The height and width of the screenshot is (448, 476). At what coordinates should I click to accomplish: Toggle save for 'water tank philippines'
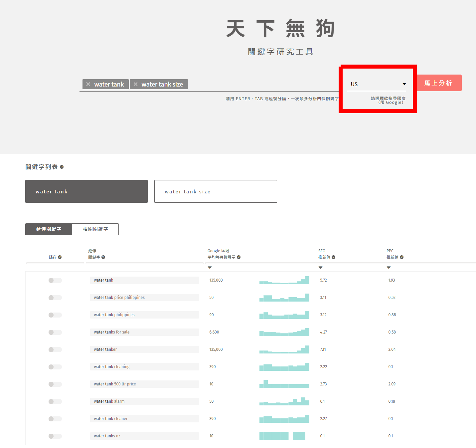click(x=55, y=315)
